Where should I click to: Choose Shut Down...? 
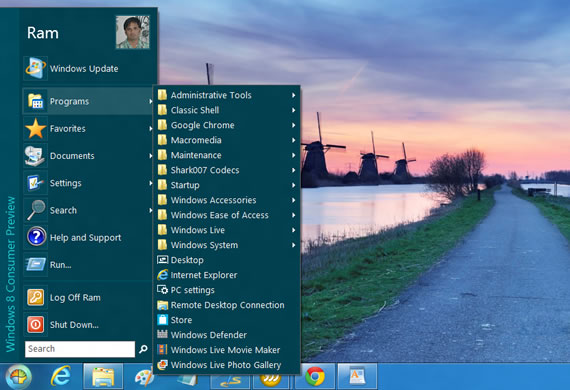coord(88,324)
